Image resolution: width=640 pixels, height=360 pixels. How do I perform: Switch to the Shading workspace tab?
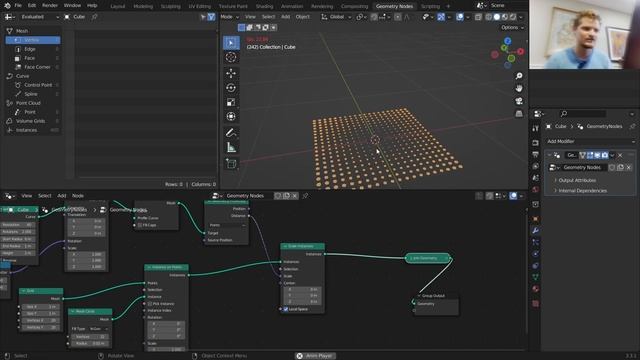point(264,6)
